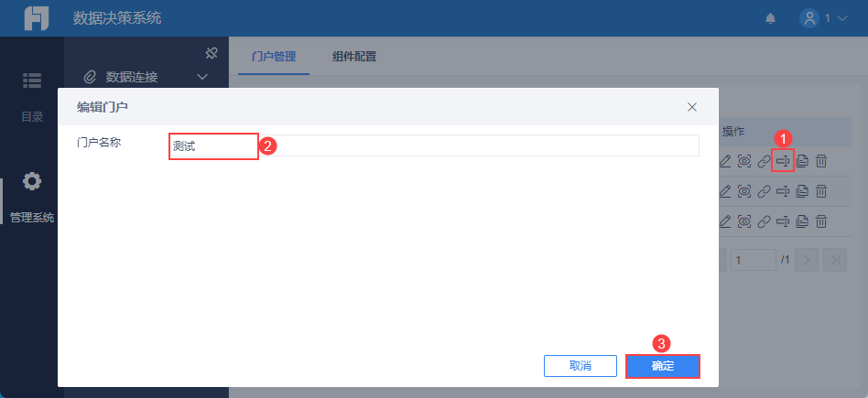Toggle the preview eye icon in second row
Viewport: 868px width, 398px height.
pos(744,191)
